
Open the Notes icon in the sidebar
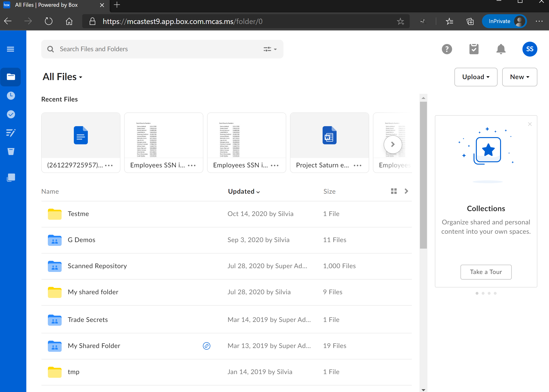(x=10, y=132)
